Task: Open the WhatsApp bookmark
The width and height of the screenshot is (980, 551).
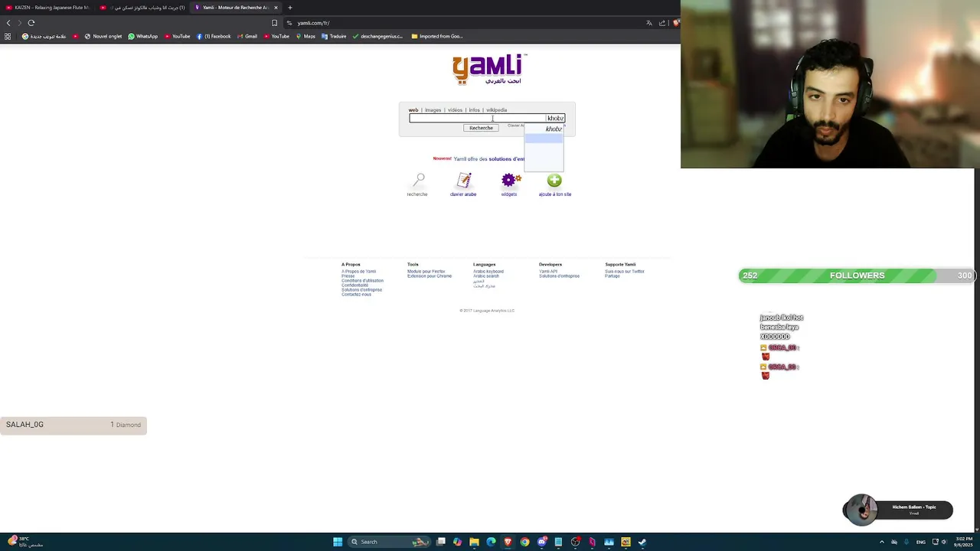Action: (143, 36)
